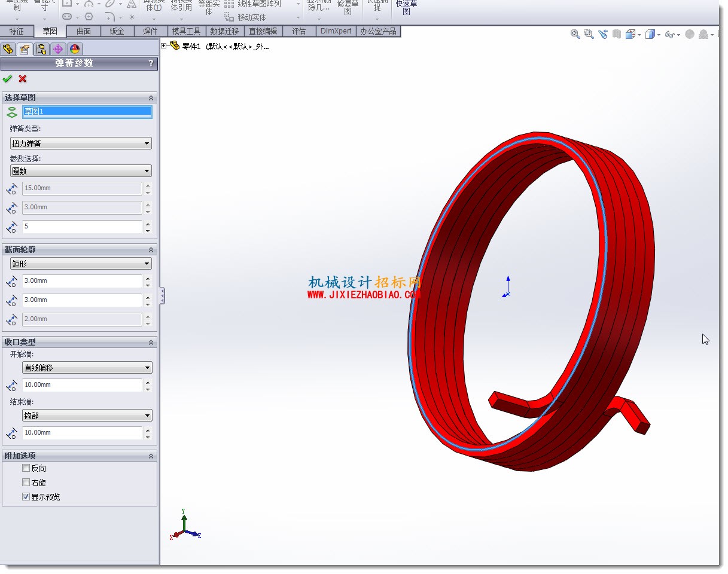The width and height of the screenshot is (728, 574).
Task: Switch to the 曲面 tab
Action: pyautogui.click(x=84, y=31)
